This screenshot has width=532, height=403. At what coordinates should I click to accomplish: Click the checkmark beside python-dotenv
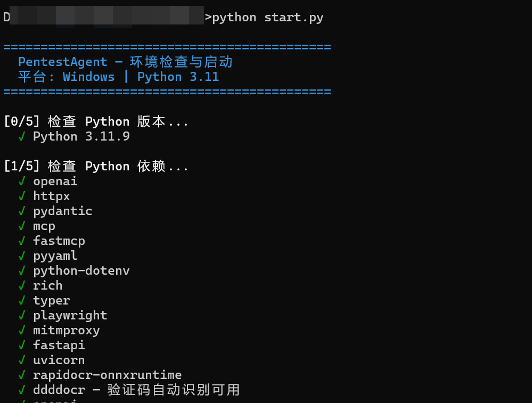pos(22,271)
